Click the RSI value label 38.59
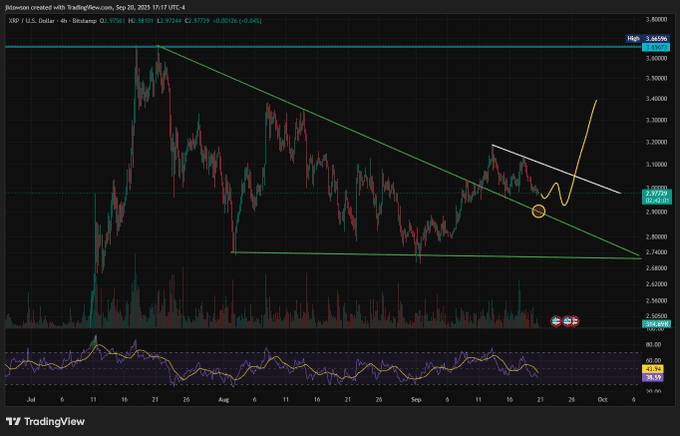 (657, 377)
